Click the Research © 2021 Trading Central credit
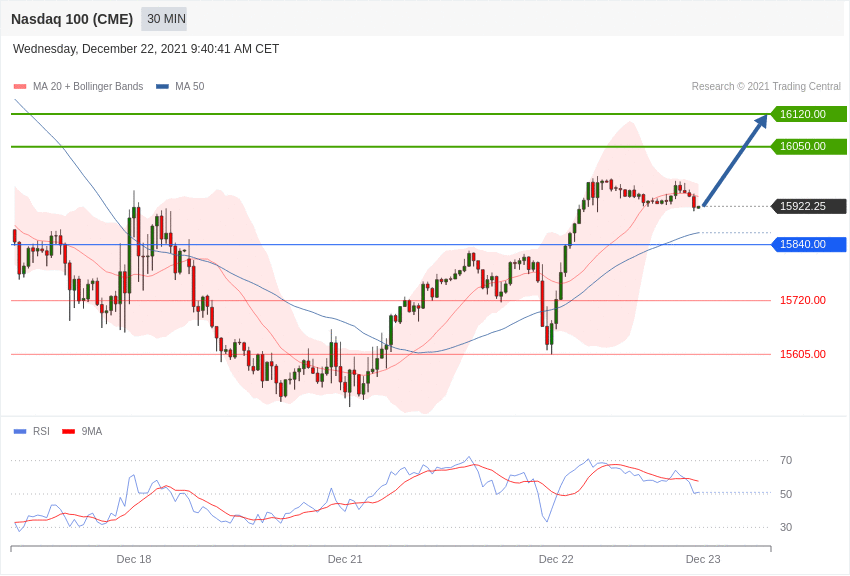This screenshot has width=850, height=576. click(766, 87)
